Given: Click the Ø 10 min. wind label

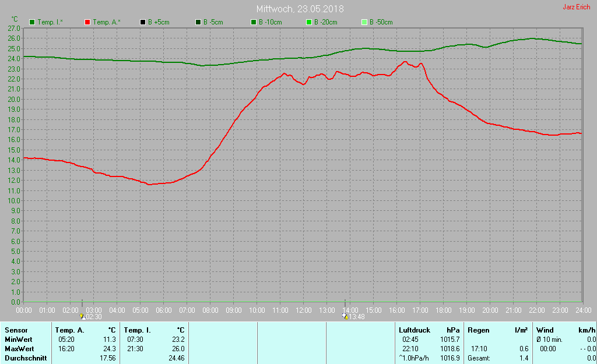Looking at the screenshot, I should [x=549, y=340].
